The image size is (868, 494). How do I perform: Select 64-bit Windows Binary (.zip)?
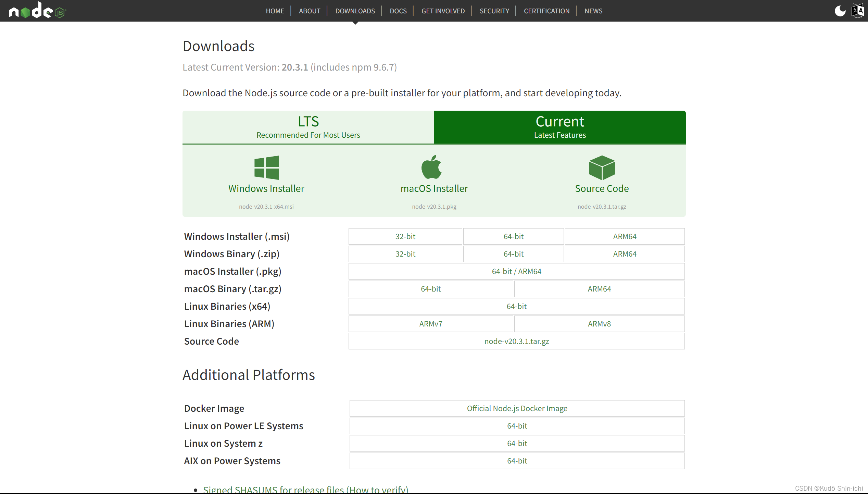tap(514, 254)
